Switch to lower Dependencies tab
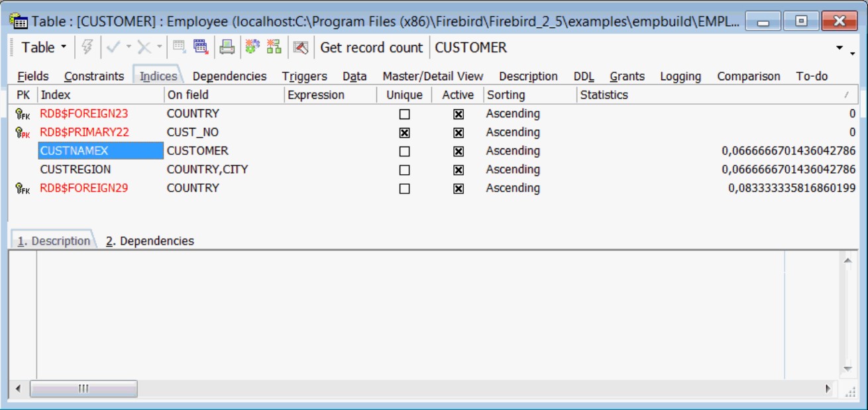Screen dimensions: 868x410 coord(150,241)
